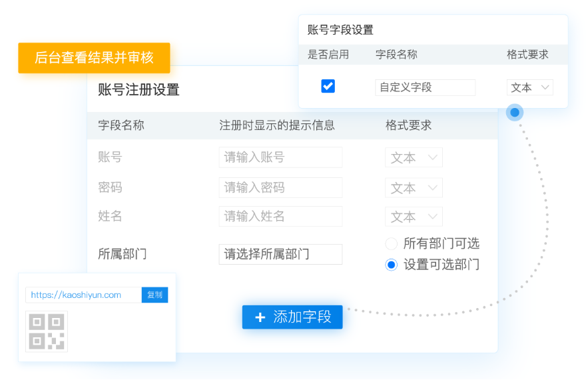Open the 姓名 format 文本 dropdown
588x392 pixels.
(414, 217)
